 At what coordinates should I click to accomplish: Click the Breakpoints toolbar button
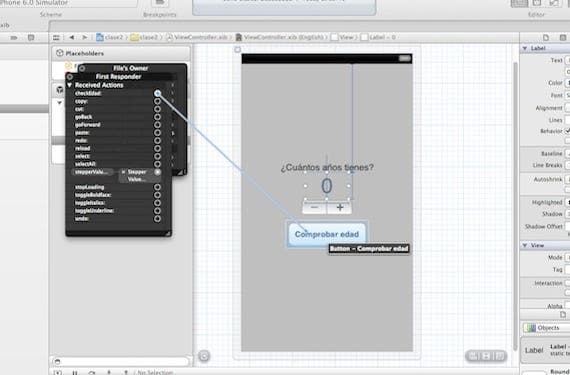point(160,3)
